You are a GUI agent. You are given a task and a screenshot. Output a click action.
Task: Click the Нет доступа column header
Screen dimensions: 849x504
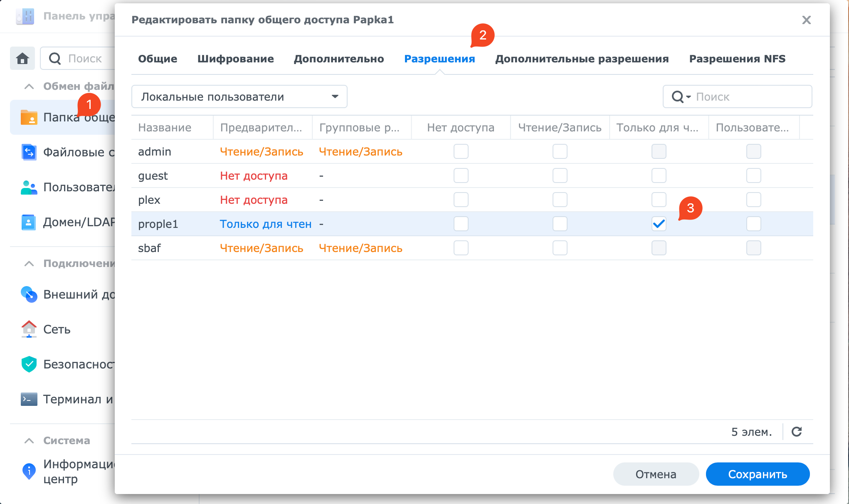click(x=461, y=128)
